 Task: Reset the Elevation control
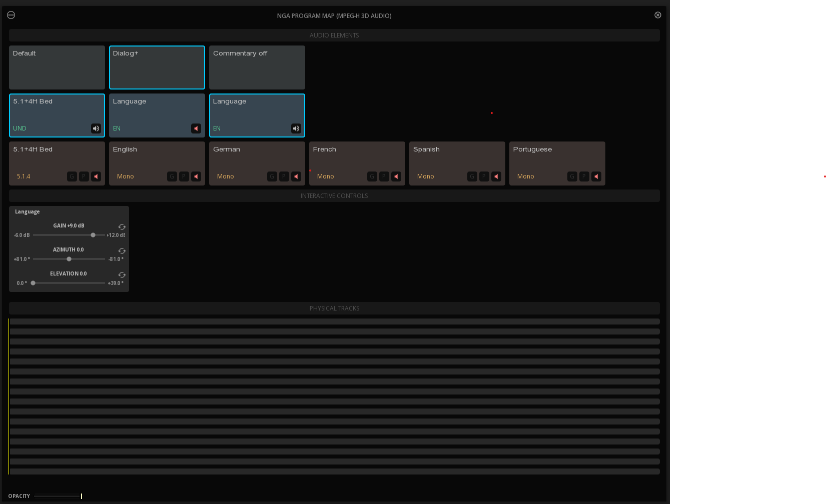click(x=122, y=275)
